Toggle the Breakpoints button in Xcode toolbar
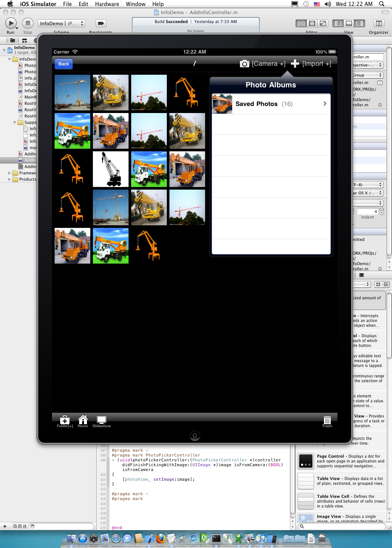The width and height of the screenshot is (392, 548). click(101, 23)
